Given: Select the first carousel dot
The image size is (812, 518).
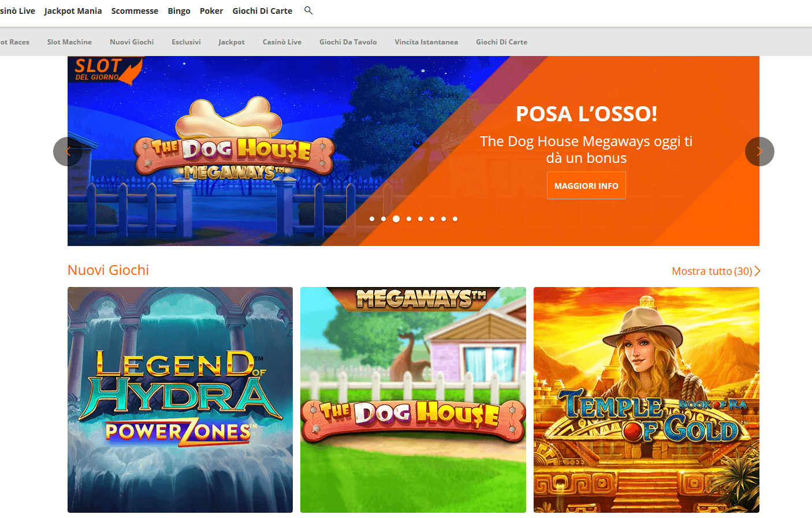Looking at the screenshot, I should point(372,219).
